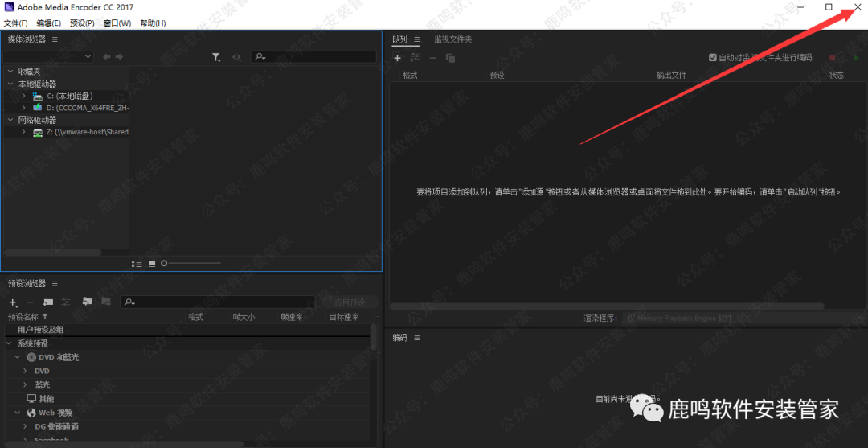Switch to the 监视文件夹 tab
Image resolution: width=868 pixels, height=448 pixels.
click(453, 39)
